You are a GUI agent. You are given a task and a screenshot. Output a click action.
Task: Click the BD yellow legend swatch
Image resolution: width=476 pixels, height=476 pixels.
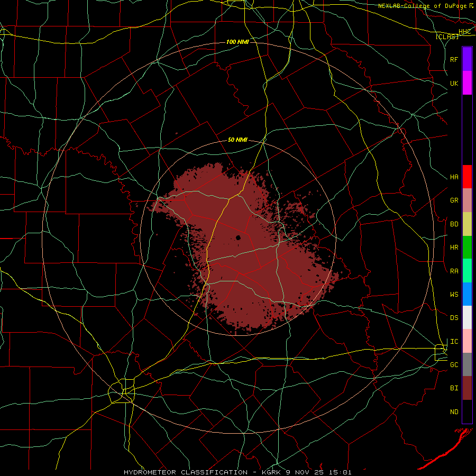coord(467,224)
